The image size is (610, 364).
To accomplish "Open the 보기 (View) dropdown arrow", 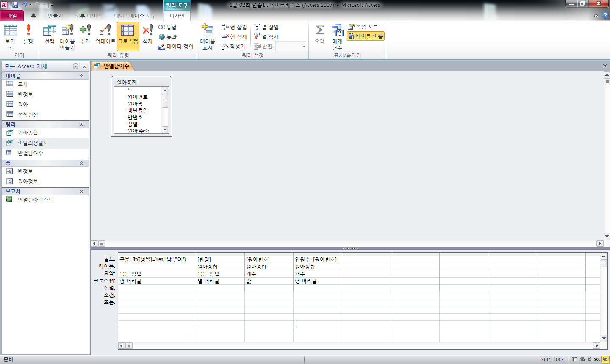I will pyautogui.click(x=10, y=47).
